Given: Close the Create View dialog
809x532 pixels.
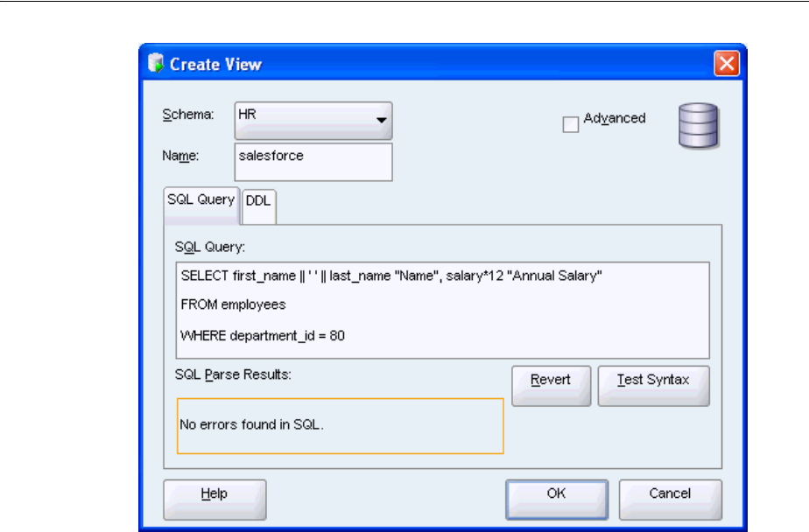Looking at the screenshot, I should point(727,63).
